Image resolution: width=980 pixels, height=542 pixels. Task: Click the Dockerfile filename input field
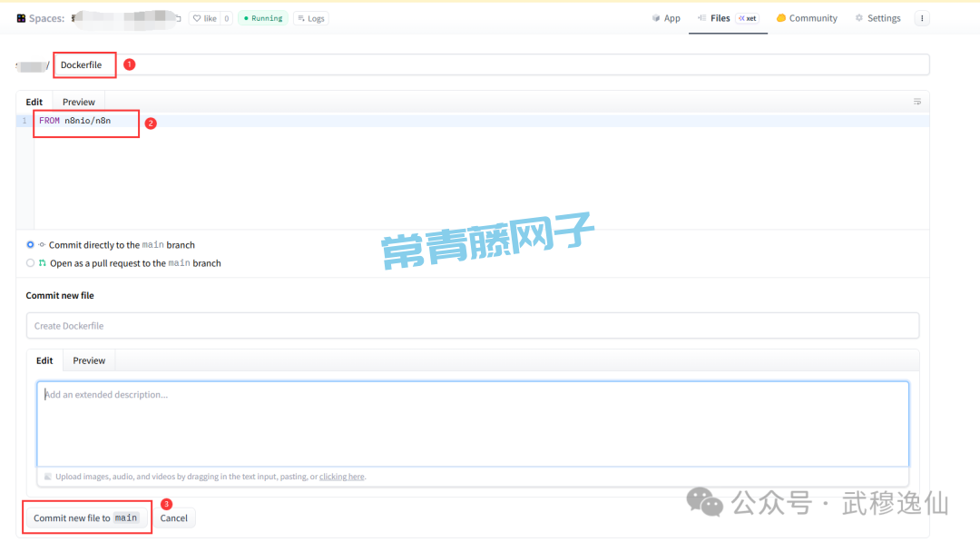[x=490, y=64]
